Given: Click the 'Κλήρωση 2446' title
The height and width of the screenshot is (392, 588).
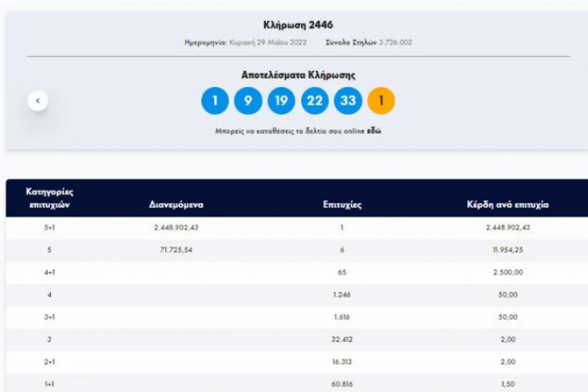Looking at the screenshot, I should click(x=298, y=25).
